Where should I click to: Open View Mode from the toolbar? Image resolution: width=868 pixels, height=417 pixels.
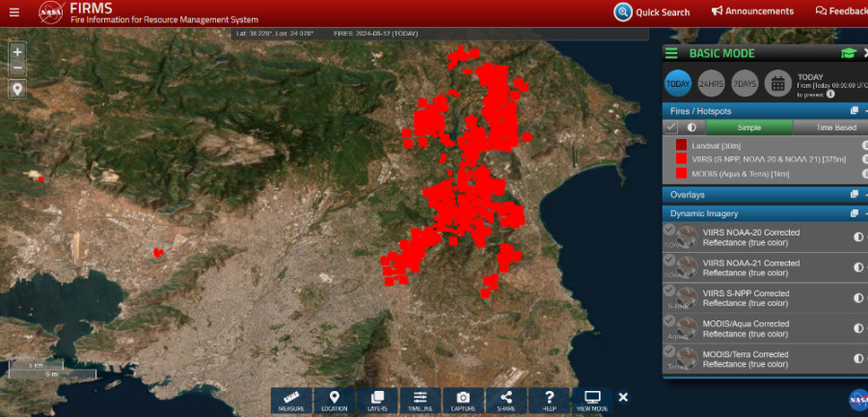point(592,401)
